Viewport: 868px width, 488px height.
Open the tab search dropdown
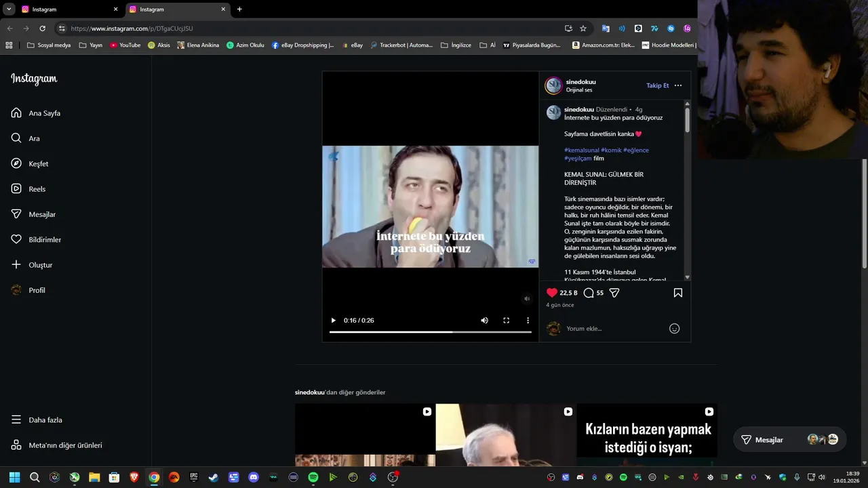pyautogui.click(x=9, y=9)
